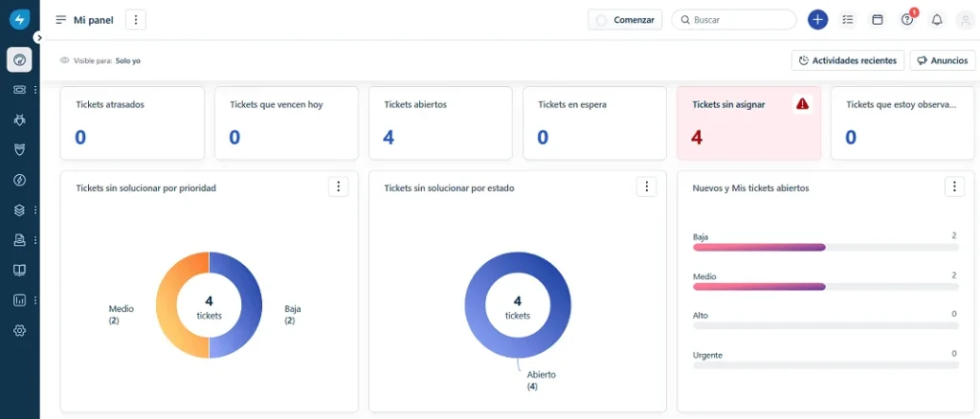The image size is (980, 419).
Task: Click the blue Baja segment of the priority donut
Action: coord(251,305)
